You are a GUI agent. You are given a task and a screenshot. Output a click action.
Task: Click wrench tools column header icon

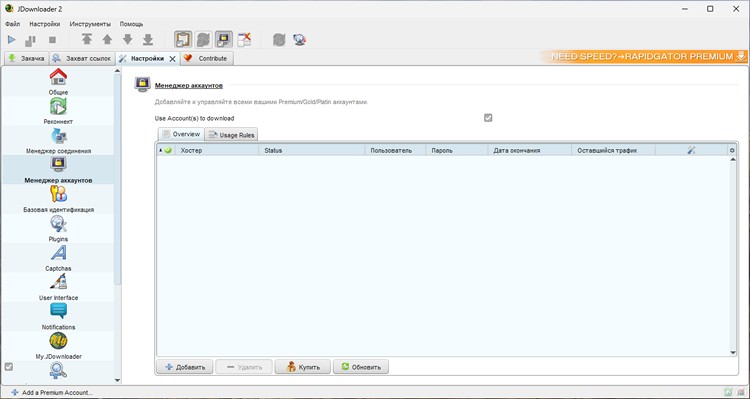[x=691, y=150]
